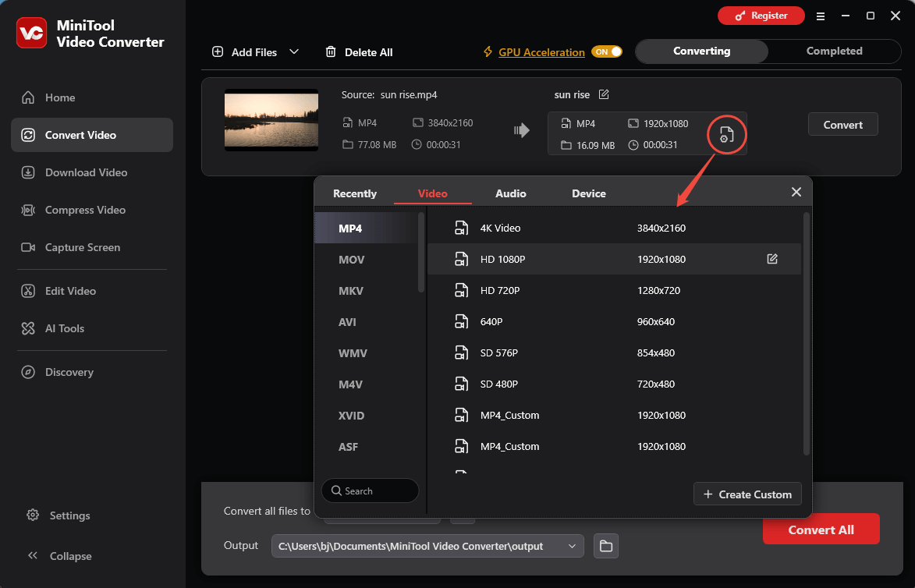Open the Recently tab in the format panel
Viewport: 915px width, 588px height.
[x=355, y=193]
